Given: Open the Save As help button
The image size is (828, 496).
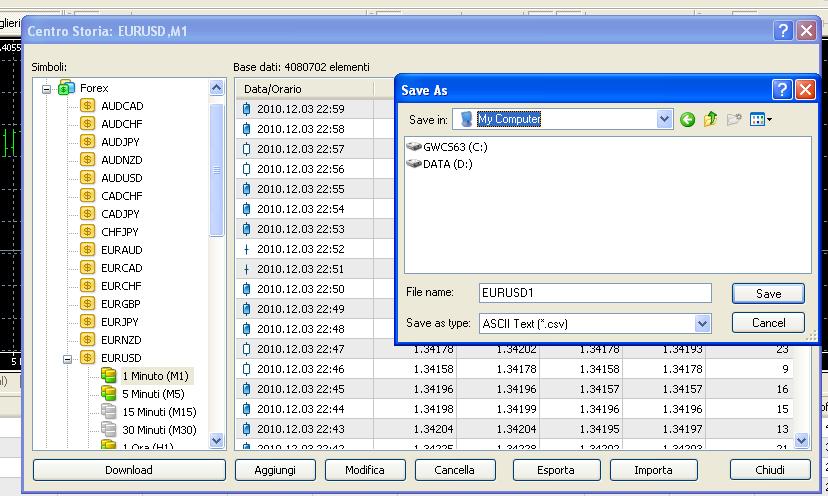Looking at the screenshot, I should click(782, 89).
